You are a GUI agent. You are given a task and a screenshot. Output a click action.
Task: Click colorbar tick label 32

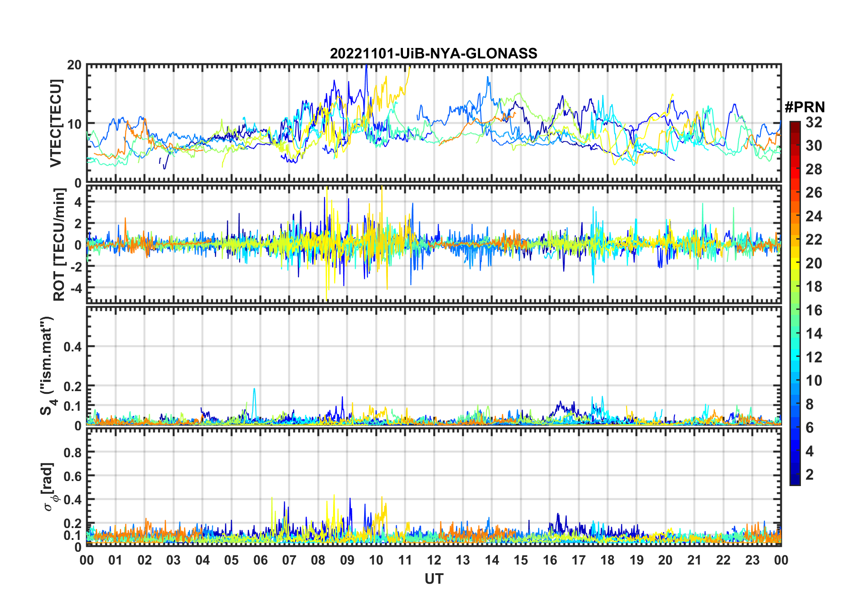point(814,122)
